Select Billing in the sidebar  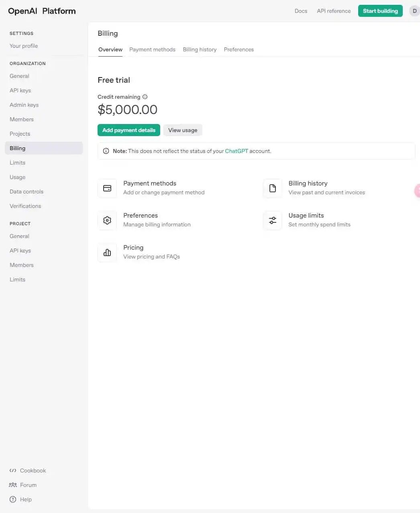[x=44, y=148]
